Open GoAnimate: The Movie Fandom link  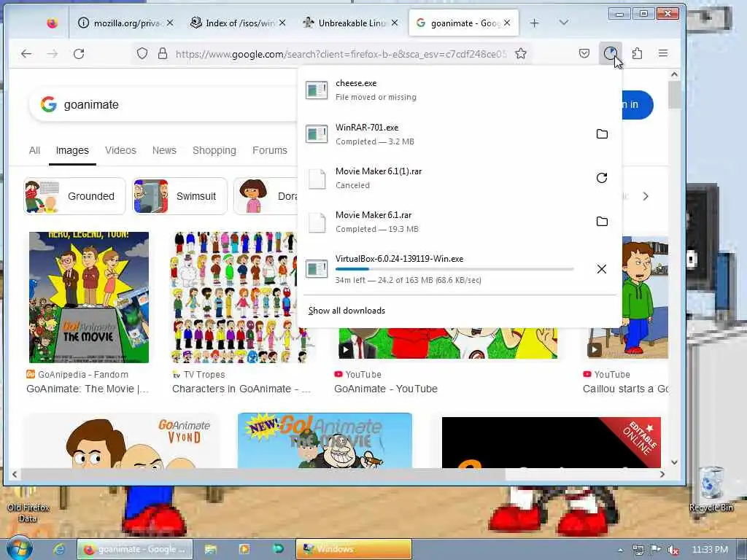(x=88, y=389)
